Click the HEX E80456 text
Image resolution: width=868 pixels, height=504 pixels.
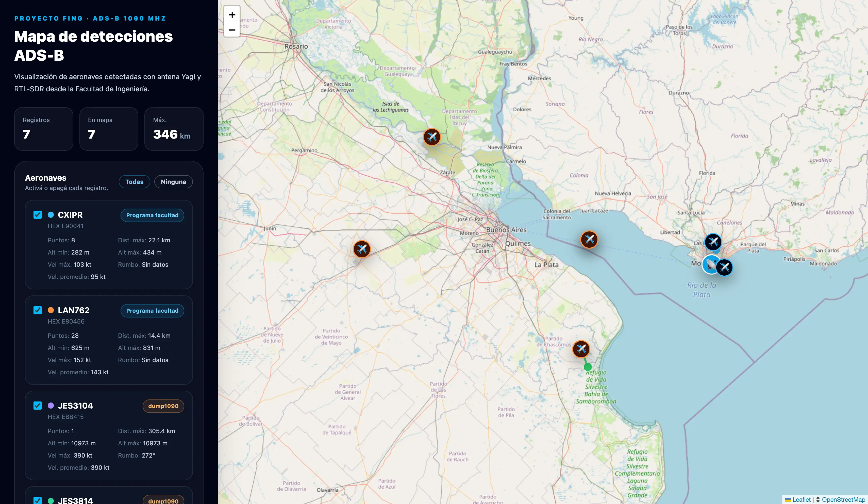click(x=66, y=322)
